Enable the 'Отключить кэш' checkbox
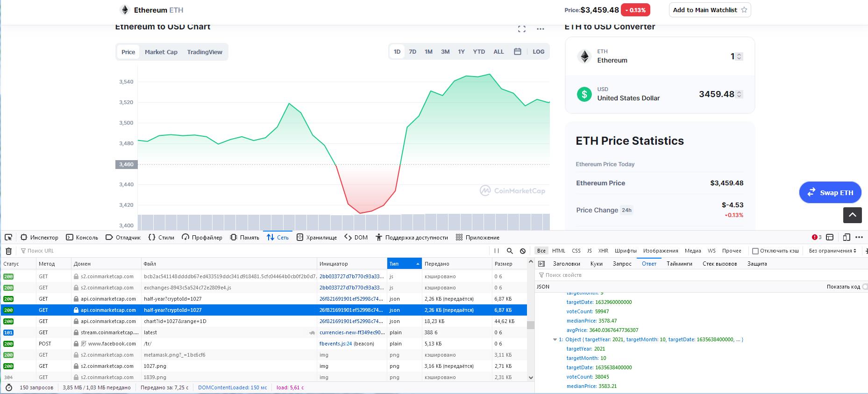The image size is (868, 394). [x=755, y=251]
